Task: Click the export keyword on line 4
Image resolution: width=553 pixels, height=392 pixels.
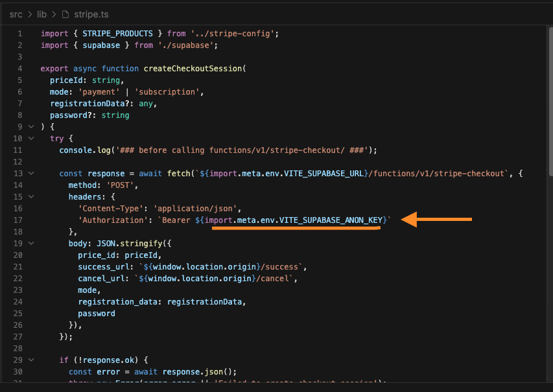Action: click(x=54, y=69)
